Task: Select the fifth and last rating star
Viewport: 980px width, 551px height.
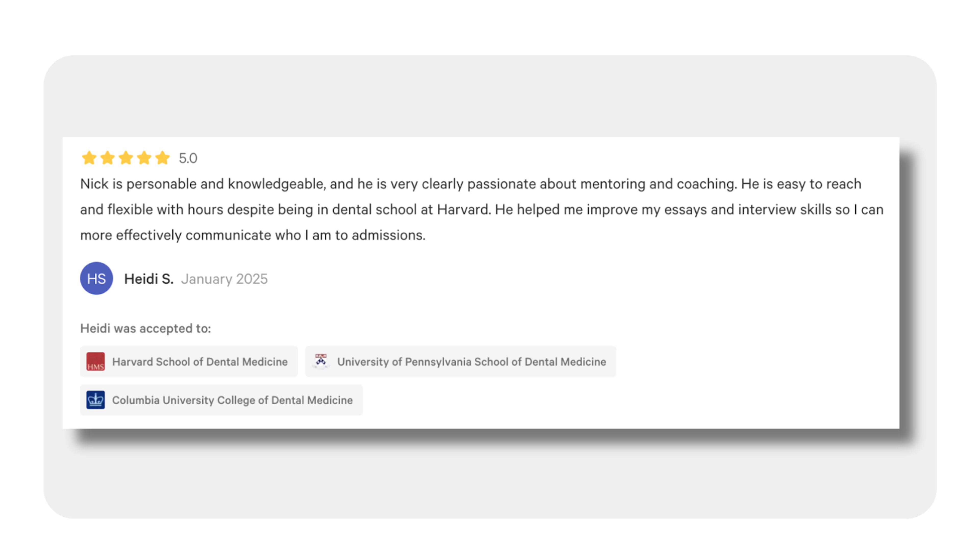Action: click(x=163, y=158)
